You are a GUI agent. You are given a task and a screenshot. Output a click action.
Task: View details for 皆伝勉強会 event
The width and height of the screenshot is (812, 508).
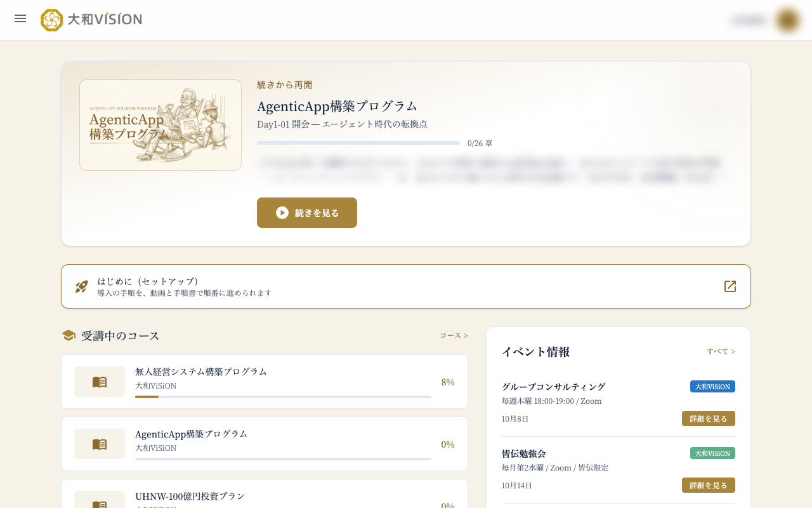[709, 485]
